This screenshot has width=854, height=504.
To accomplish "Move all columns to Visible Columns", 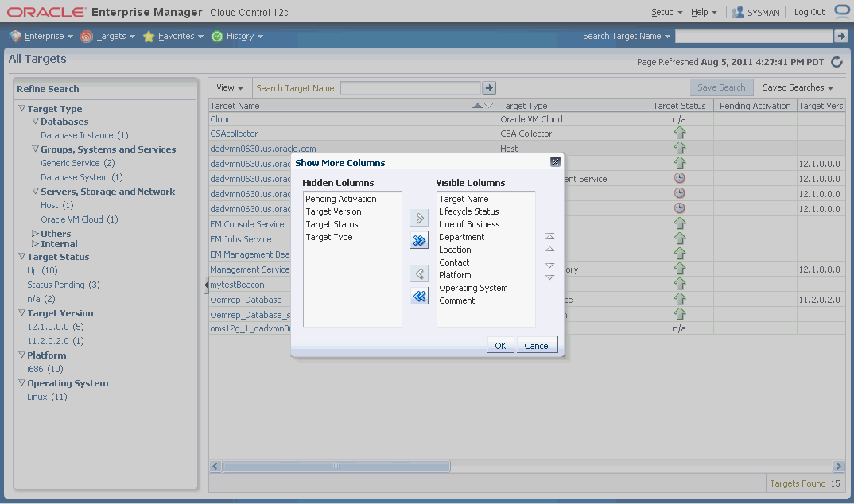I will click(419, 241).
